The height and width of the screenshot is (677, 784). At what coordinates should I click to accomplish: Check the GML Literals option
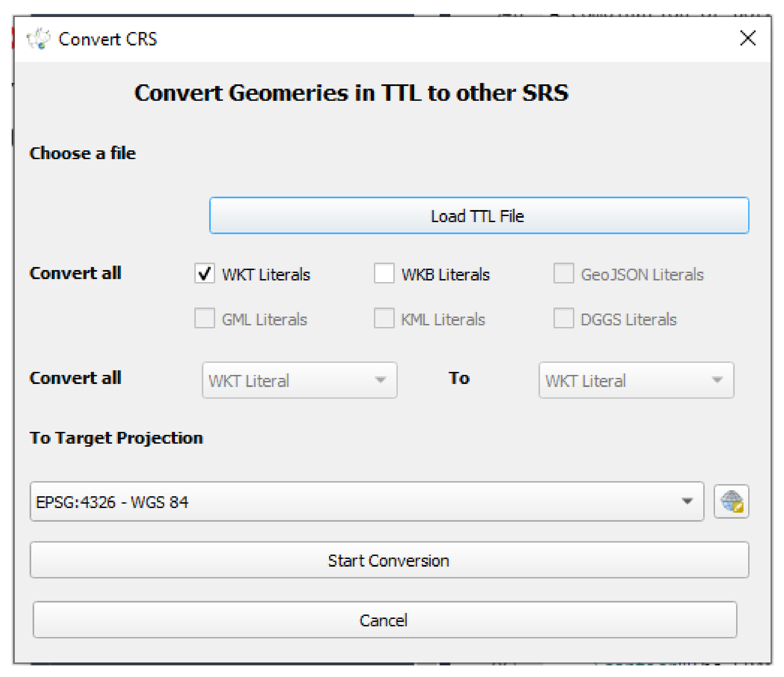(205, 318)
